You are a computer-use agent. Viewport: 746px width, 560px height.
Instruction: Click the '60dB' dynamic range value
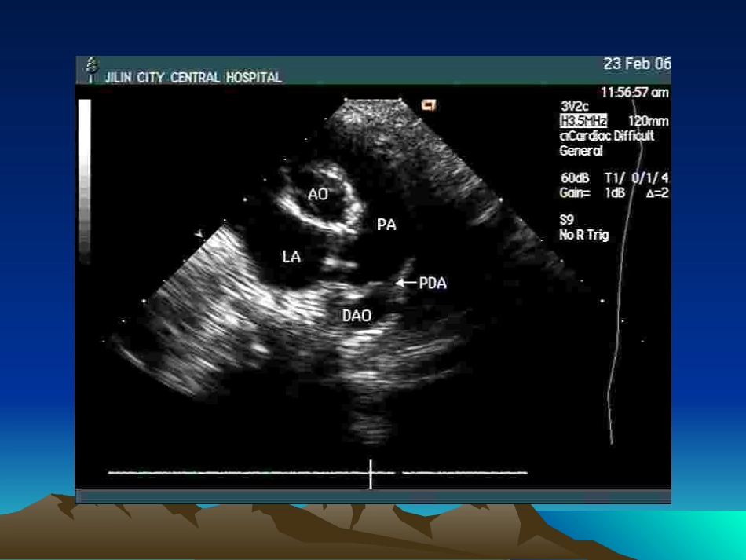coord(575,178)
